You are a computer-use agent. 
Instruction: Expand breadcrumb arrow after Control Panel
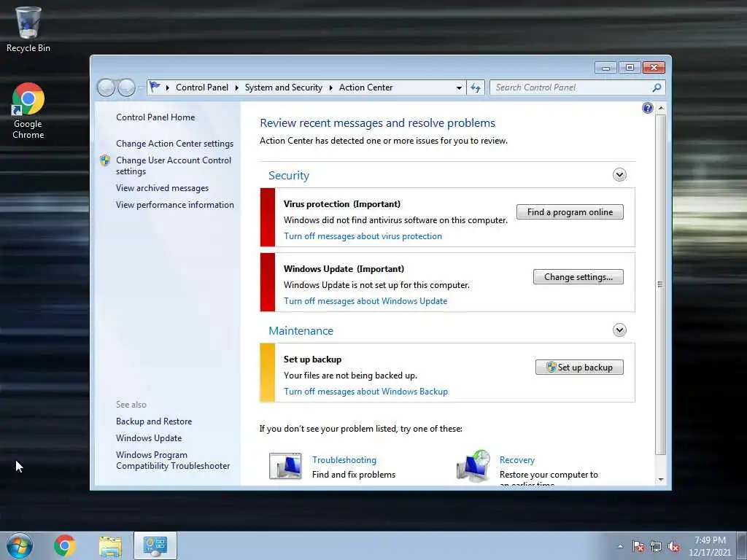click(237, 87)
